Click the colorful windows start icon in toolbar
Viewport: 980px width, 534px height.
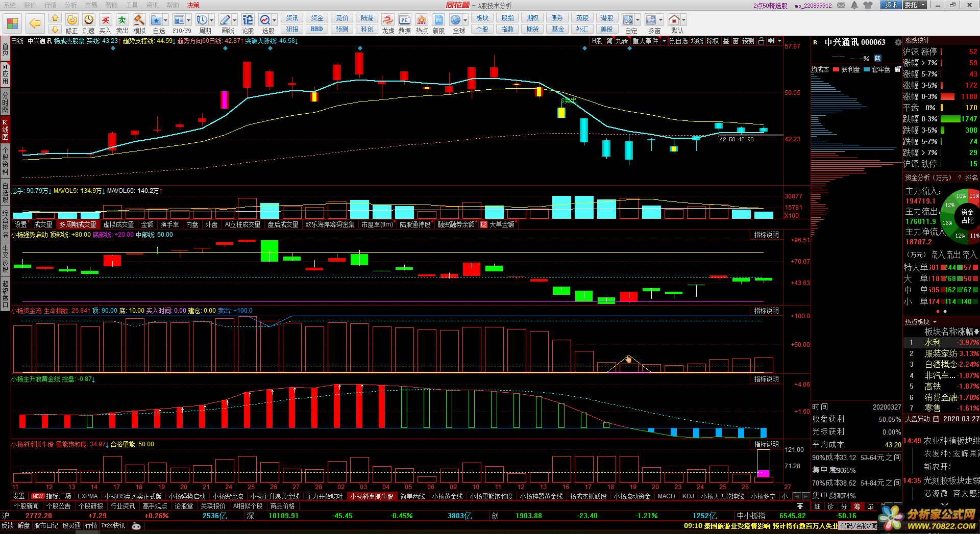tap(13, 23)
